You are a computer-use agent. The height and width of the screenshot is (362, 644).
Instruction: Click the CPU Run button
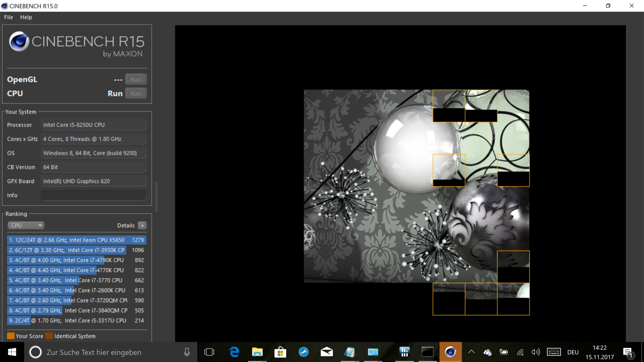[136, 94]
